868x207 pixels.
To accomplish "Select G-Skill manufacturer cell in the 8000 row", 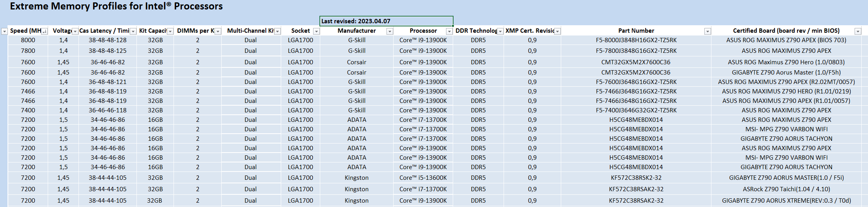I will [x=357, y=40].
